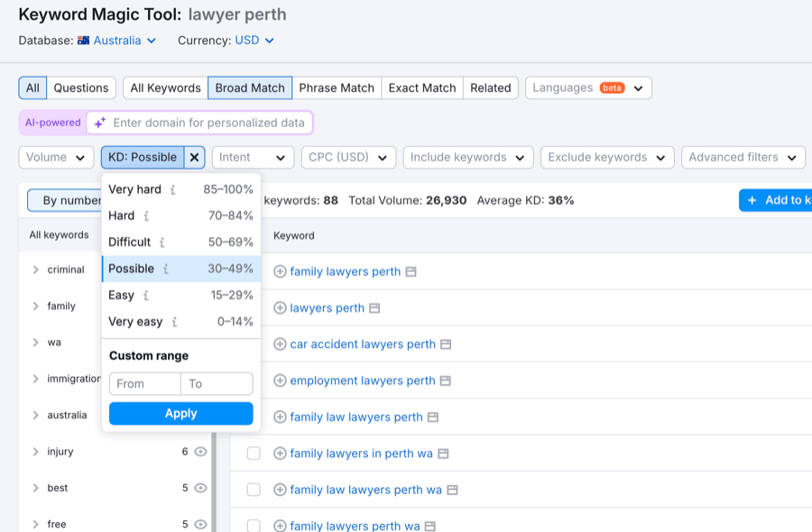Toggle the eye icon next to "injury" group

[200, 451]
